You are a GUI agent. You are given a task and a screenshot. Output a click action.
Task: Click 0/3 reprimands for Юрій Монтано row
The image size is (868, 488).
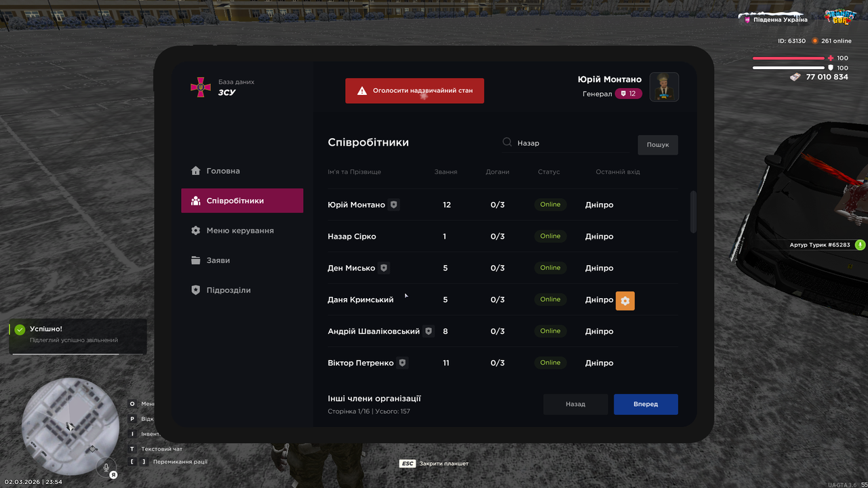pyautogui.click(x=498, y=205)
